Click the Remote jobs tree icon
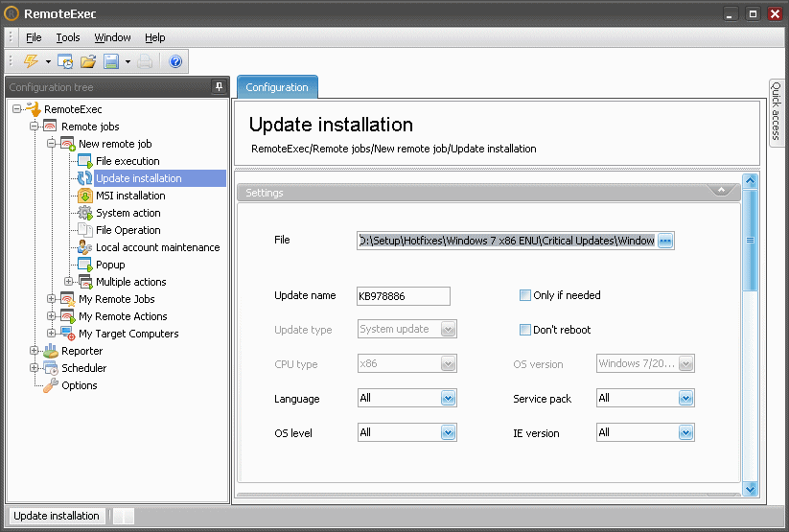 tap(50, 126)
